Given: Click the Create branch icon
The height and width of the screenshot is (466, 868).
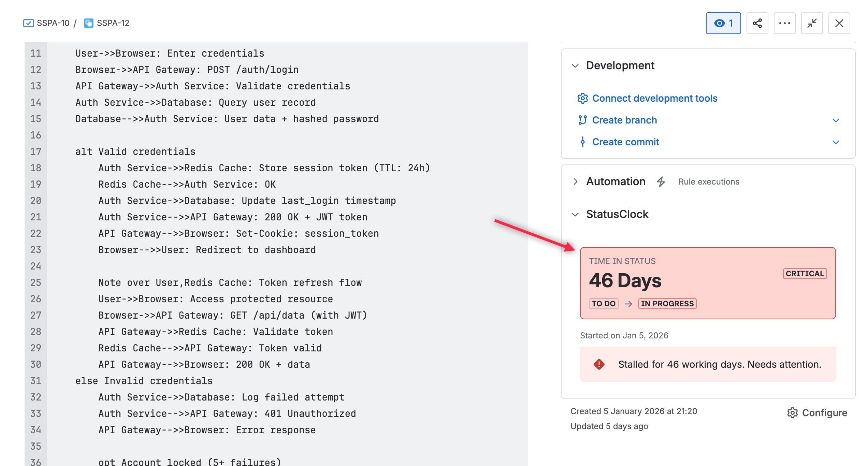Looking at the screenshot, I should (582, 120).
